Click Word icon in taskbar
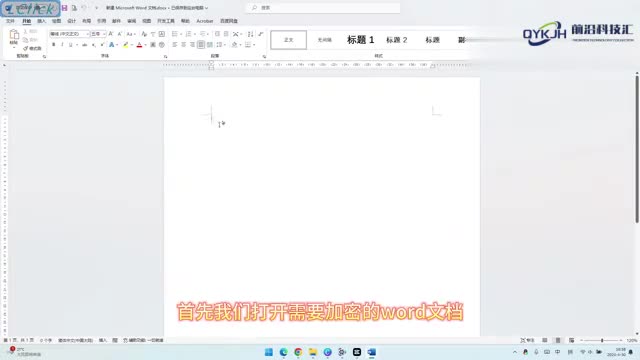The width and height of the screenshot is (640, 360). [x=371, y=352]
